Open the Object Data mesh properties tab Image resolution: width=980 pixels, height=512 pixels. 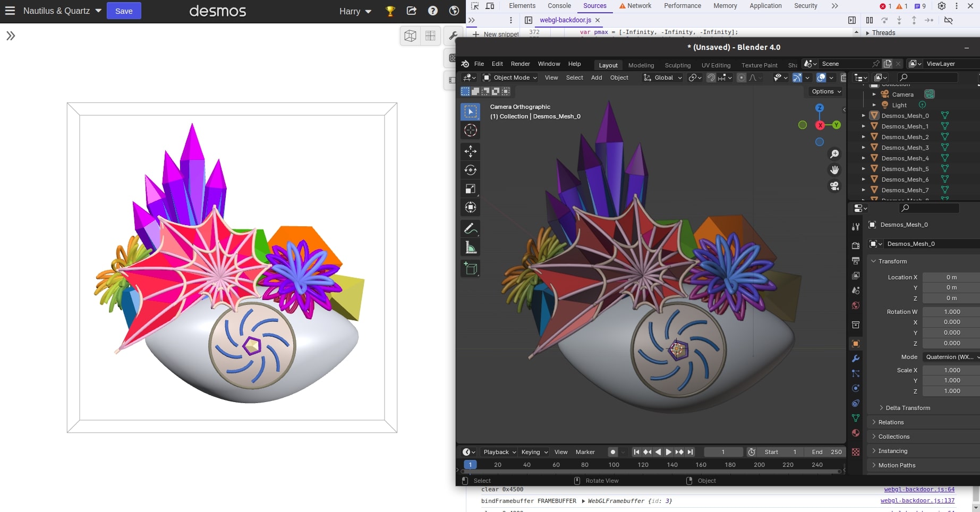[856, 418]
